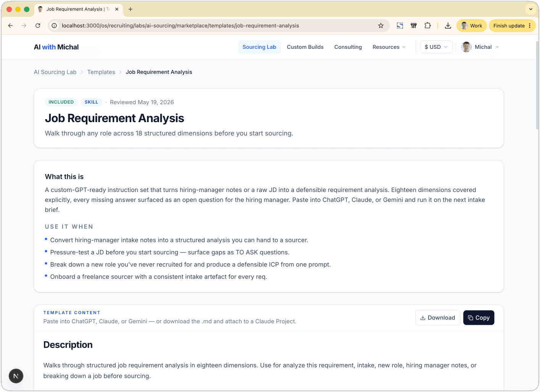Click the page vertical scrollbar

click(x=537, y=86)
